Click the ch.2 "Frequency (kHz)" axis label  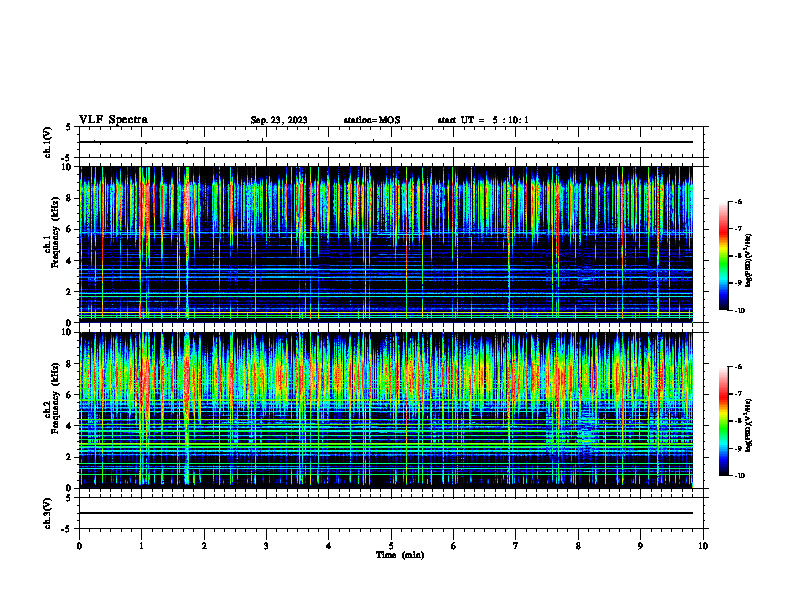tap(55, 398)
